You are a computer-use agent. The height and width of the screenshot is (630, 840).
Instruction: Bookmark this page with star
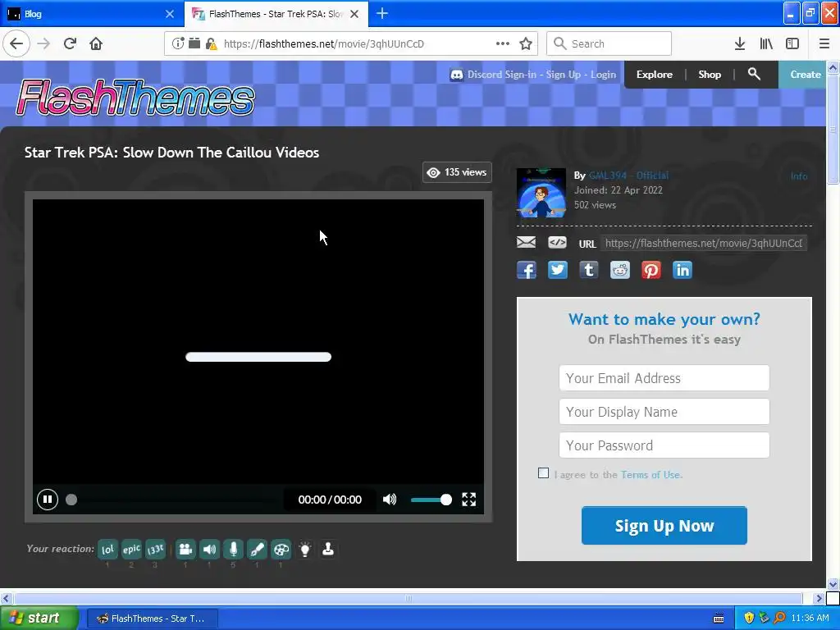point(526,43)
